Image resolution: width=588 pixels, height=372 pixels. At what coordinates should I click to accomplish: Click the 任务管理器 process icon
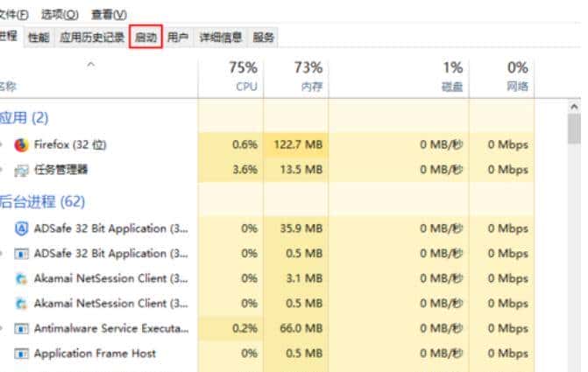[x=21, y=170]
